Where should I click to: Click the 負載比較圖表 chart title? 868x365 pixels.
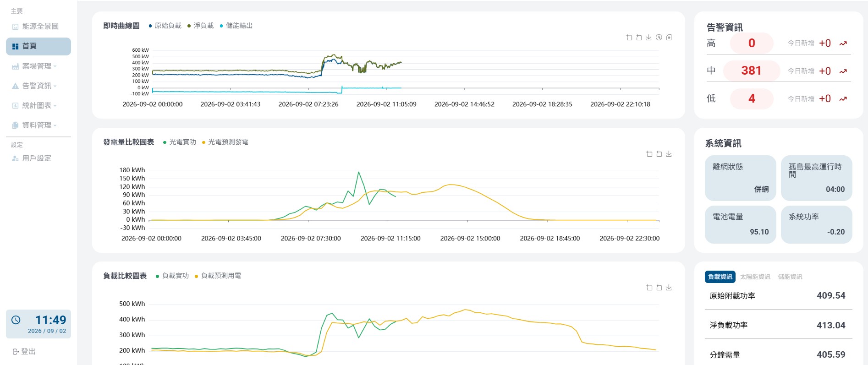(125, 276)
